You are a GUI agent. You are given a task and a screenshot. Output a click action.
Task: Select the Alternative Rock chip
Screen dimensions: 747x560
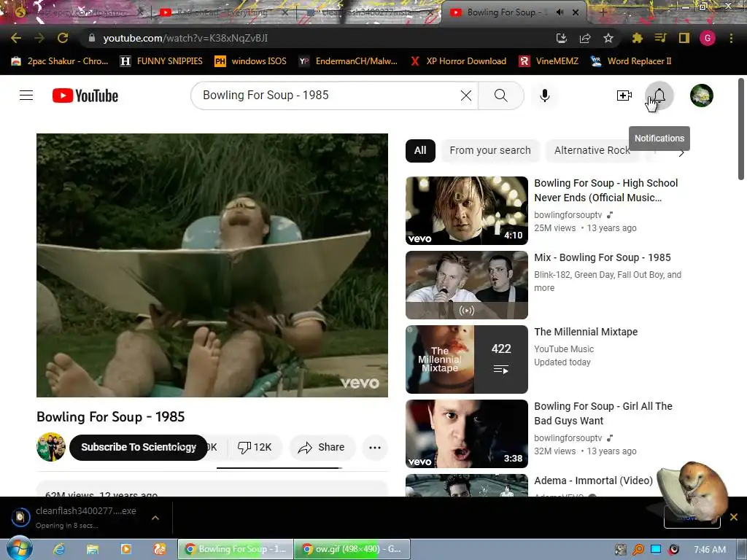tap(592, 150)
